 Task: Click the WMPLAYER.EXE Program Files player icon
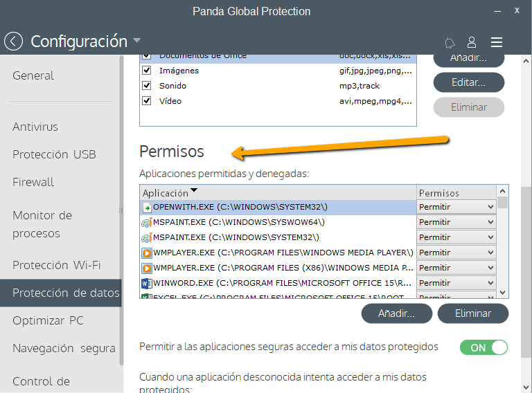[147, 253]
